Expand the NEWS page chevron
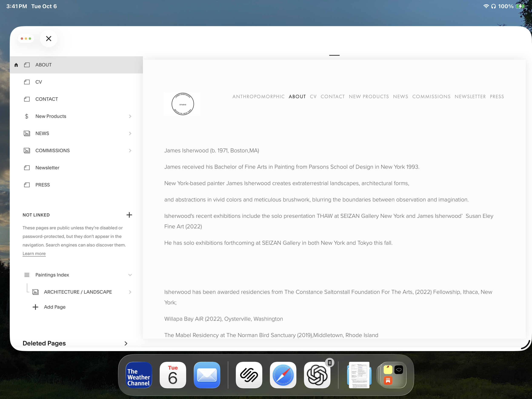 point(130,133)
